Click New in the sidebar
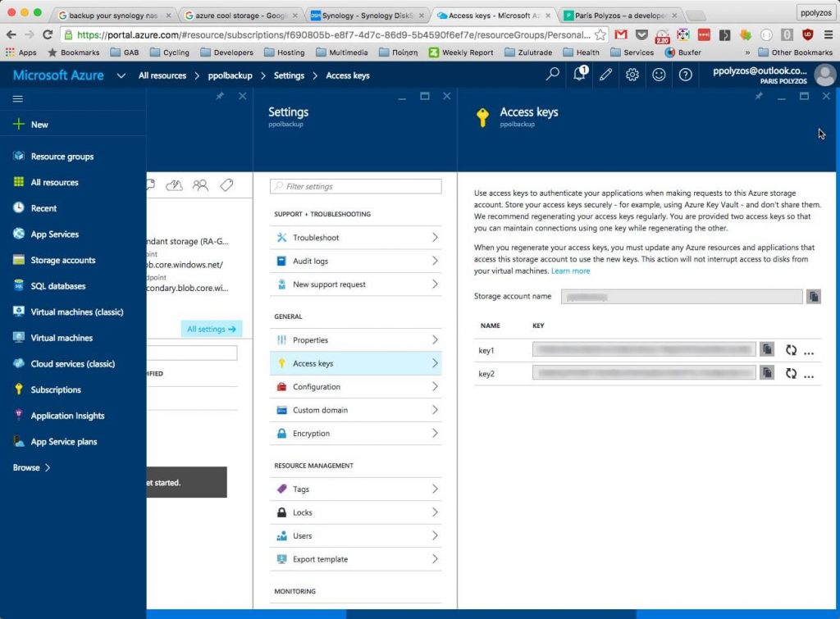The image size is (840, 619). 39,125
